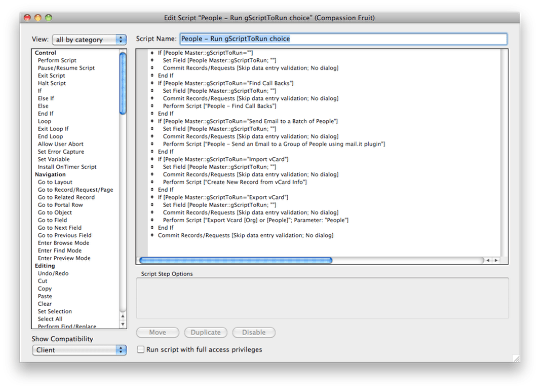
Task: Select the Pause/Resume Script step
Action: [x=66, y=68]
